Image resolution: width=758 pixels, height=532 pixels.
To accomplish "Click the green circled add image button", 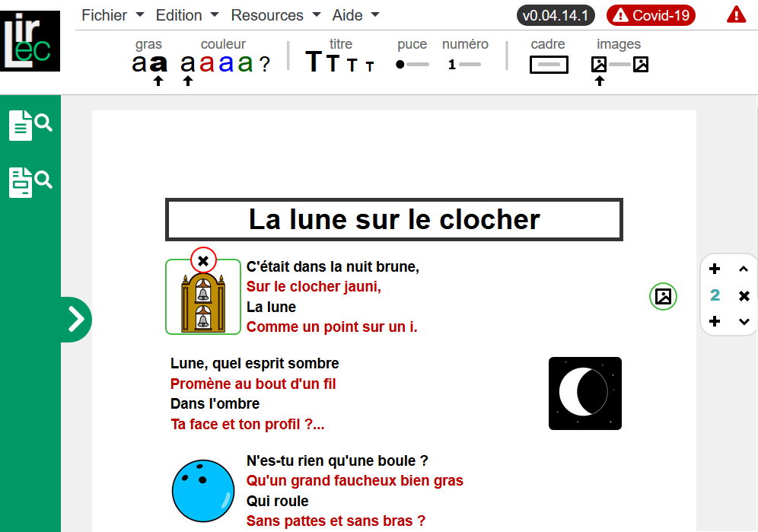I will [x=664, y=297].
